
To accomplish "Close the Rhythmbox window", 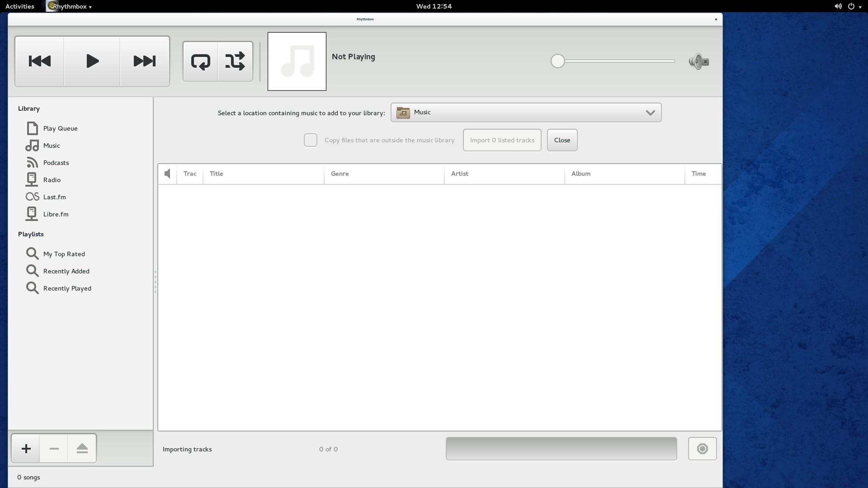I will (716, 19).
